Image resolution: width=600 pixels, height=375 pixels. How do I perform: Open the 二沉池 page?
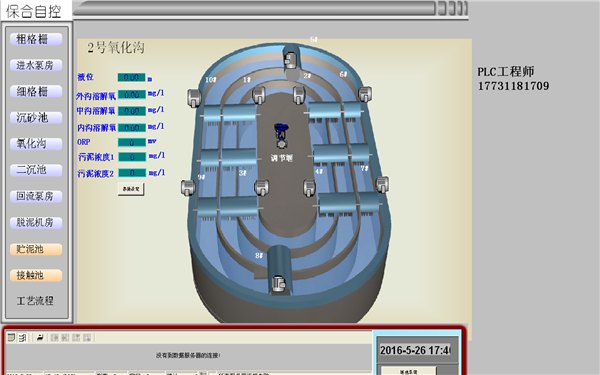point(36,170)
